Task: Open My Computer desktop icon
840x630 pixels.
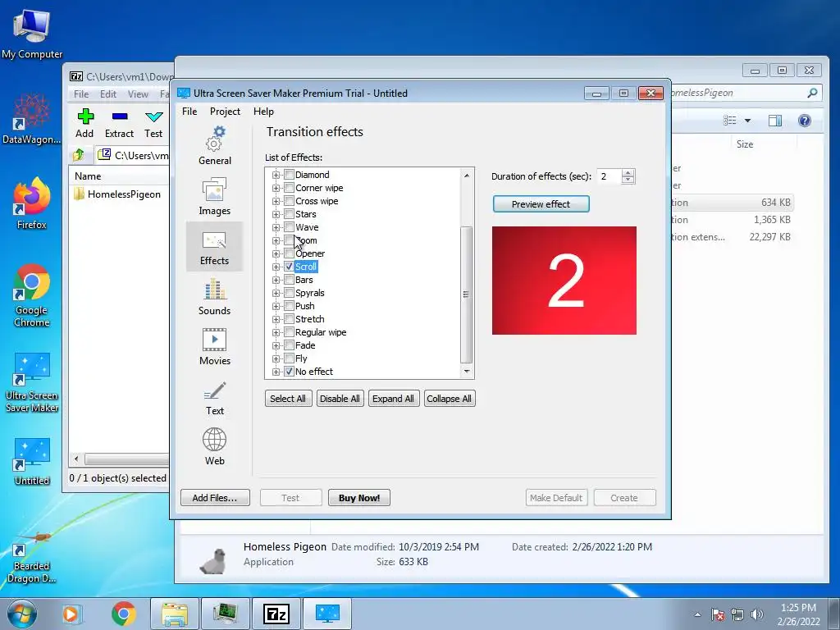Action: (x=32, y=33)
